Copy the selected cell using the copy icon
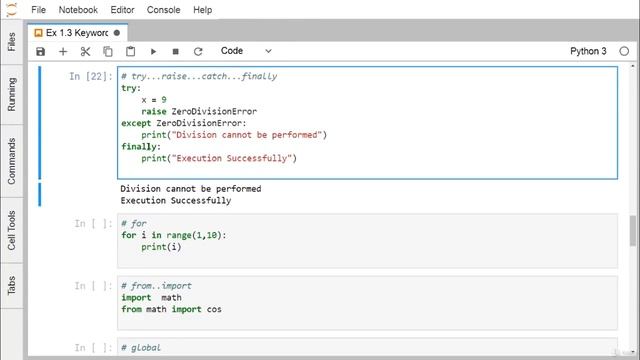640x360 pixels. [x=108, y=51]
